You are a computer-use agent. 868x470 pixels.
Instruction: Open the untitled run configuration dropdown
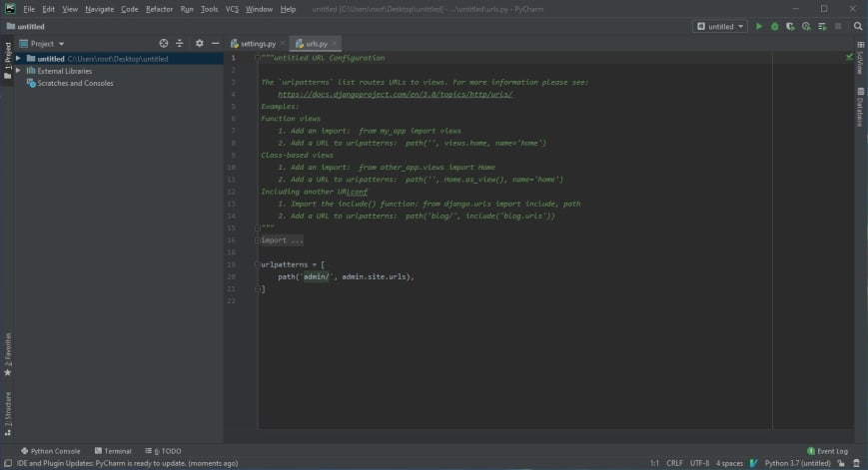(720, 27)
